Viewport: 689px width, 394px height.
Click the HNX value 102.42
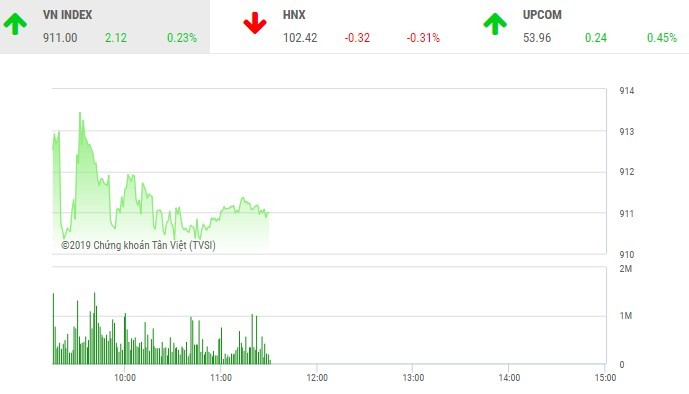[300, 38]
